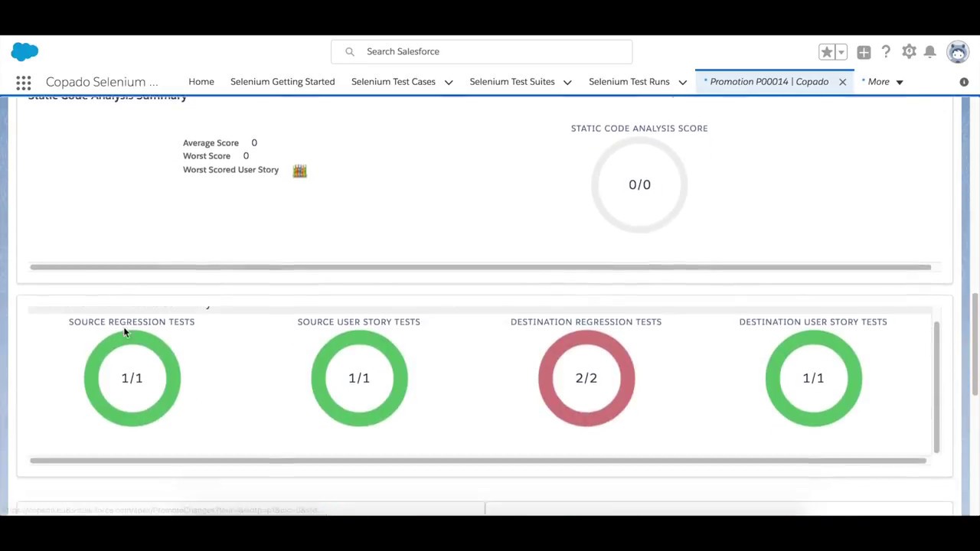Click the Destination User Story Tests heading
Screen dimensions: 980x551
pyautogui.click(x=813, y=321)
